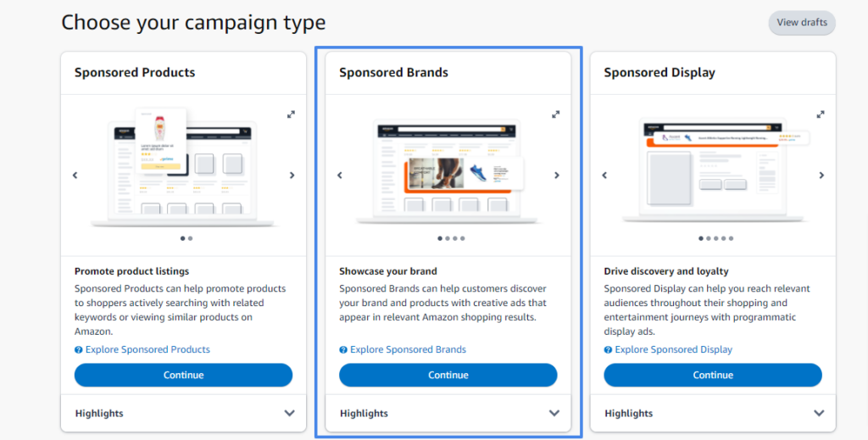Screen dimensions: 868x440
Task: Advance Sponsored Display carousel to next slide
Action: pyautogui.click(x=821, y=175)
